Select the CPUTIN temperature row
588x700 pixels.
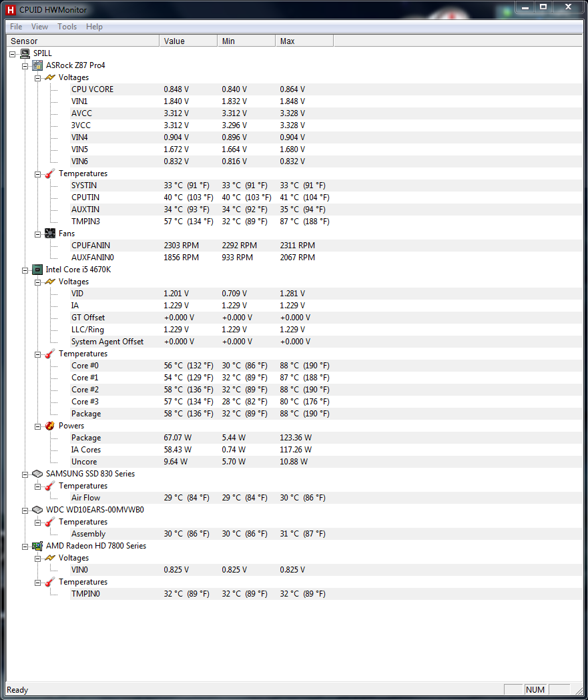tap(326, 198)
